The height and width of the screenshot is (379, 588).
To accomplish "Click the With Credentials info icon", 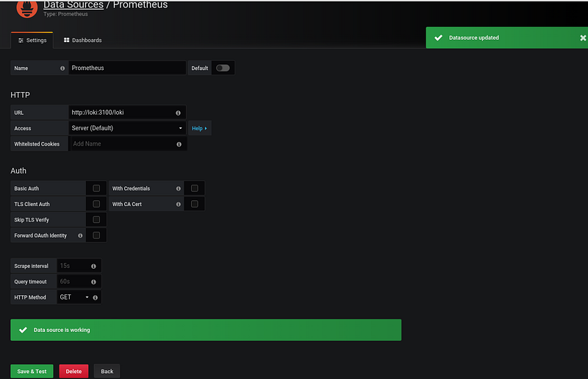I will (179, 188).
